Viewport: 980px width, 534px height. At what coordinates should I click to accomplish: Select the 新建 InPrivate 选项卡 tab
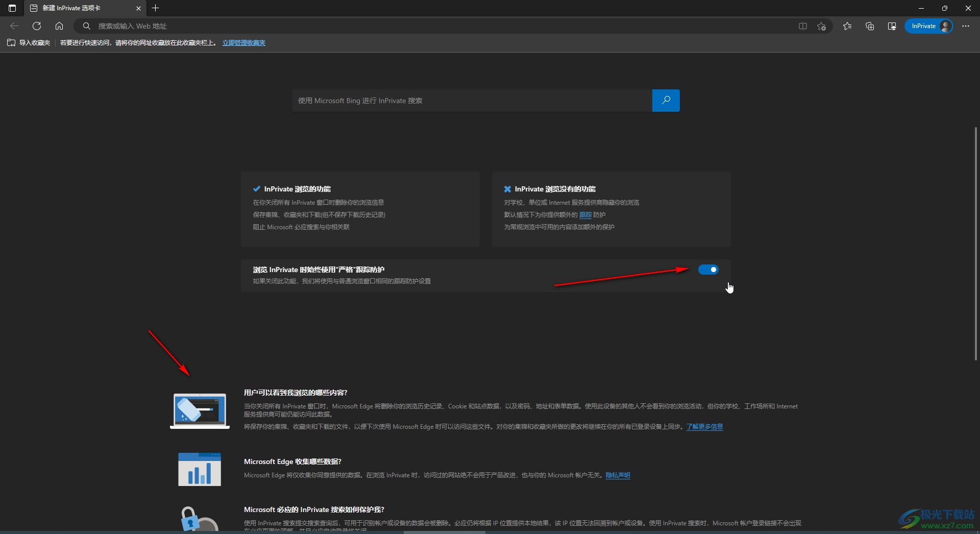click(x=85, y=8)
